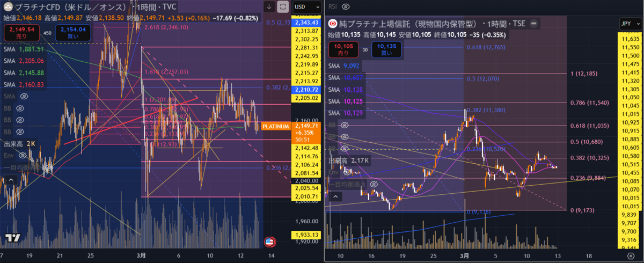Click the 純プラチナ上場信託 symbol title
The image size is (644, 263).
(x=409, y=24)
